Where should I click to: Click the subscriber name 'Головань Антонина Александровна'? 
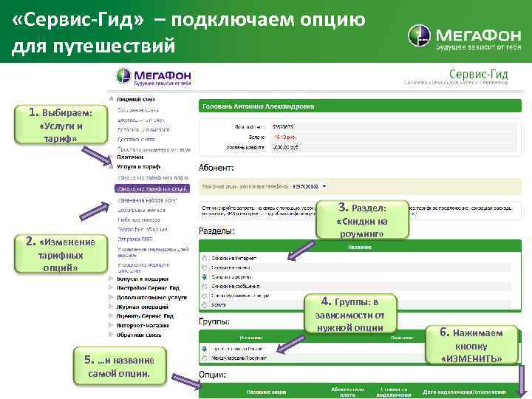point(258,106)
